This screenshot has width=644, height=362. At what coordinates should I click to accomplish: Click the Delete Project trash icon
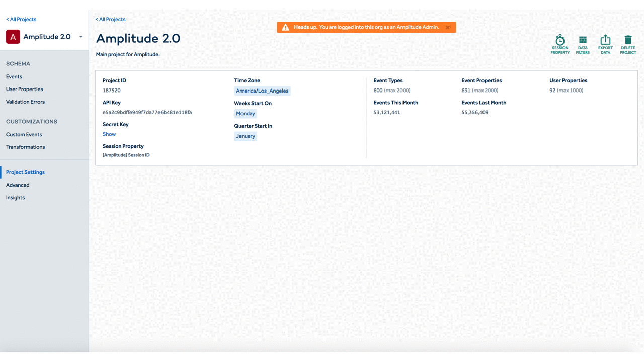(628, 40)
